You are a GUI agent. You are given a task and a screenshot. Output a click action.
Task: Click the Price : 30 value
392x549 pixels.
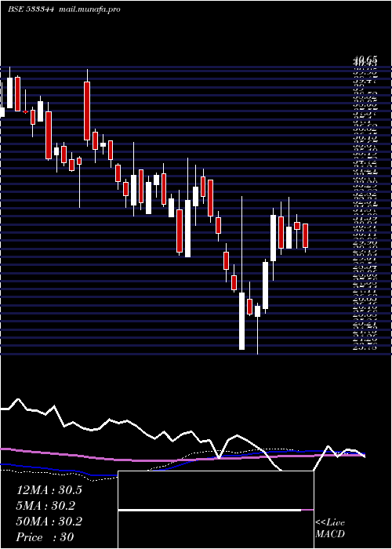pyautogui.click(x=45, y=537)
